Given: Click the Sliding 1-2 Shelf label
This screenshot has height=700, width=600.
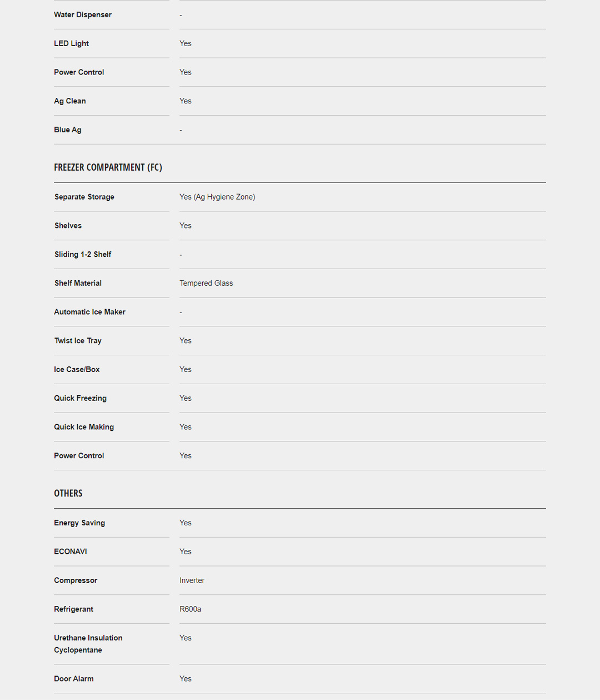Looking at the screenshot, I should pos(83,255).
